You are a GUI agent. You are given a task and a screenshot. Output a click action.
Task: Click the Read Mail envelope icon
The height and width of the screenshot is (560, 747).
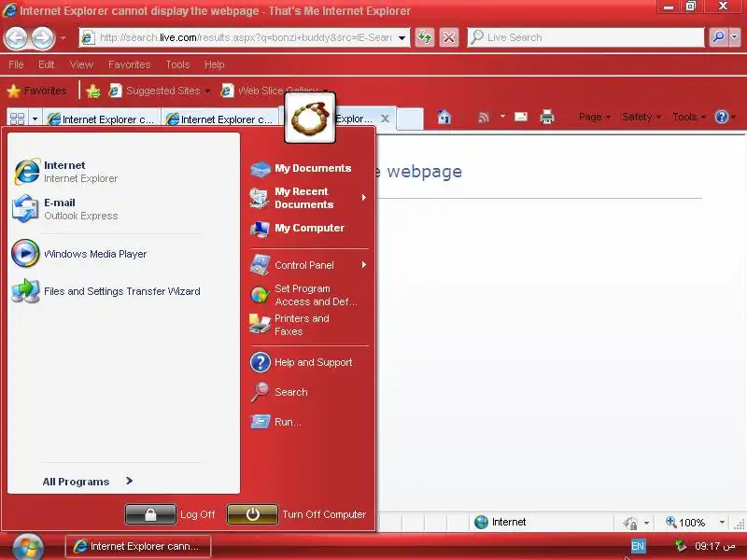(x=521, y=117)
